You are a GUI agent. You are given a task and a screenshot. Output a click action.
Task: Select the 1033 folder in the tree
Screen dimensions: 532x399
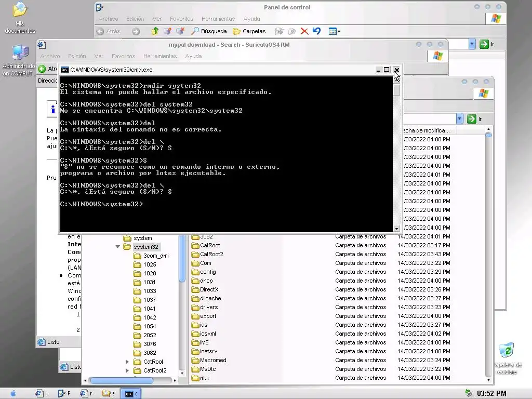click(150, 291)
